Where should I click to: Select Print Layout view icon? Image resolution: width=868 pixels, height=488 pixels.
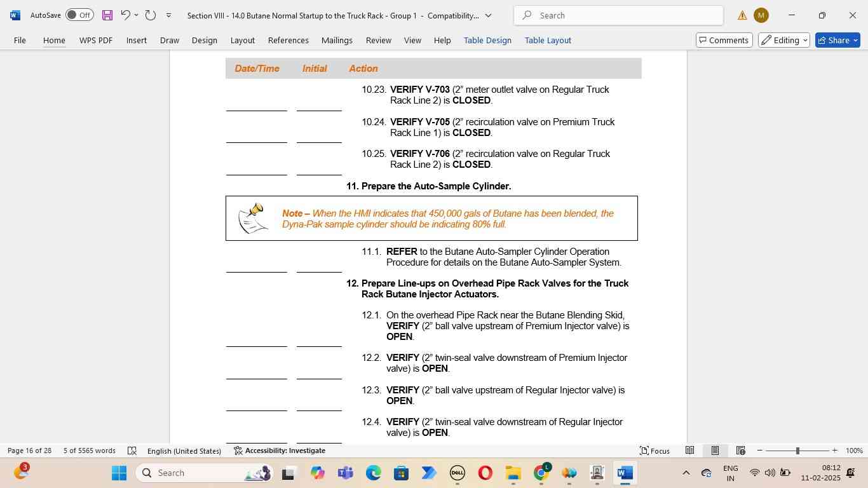click(x=715, y=451)
